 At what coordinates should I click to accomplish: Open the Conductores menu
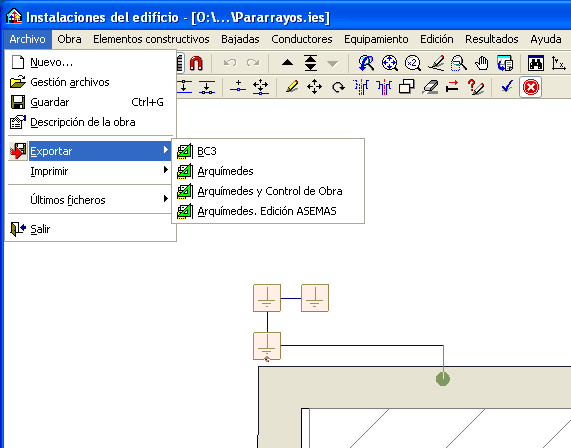tap(302, 39)
